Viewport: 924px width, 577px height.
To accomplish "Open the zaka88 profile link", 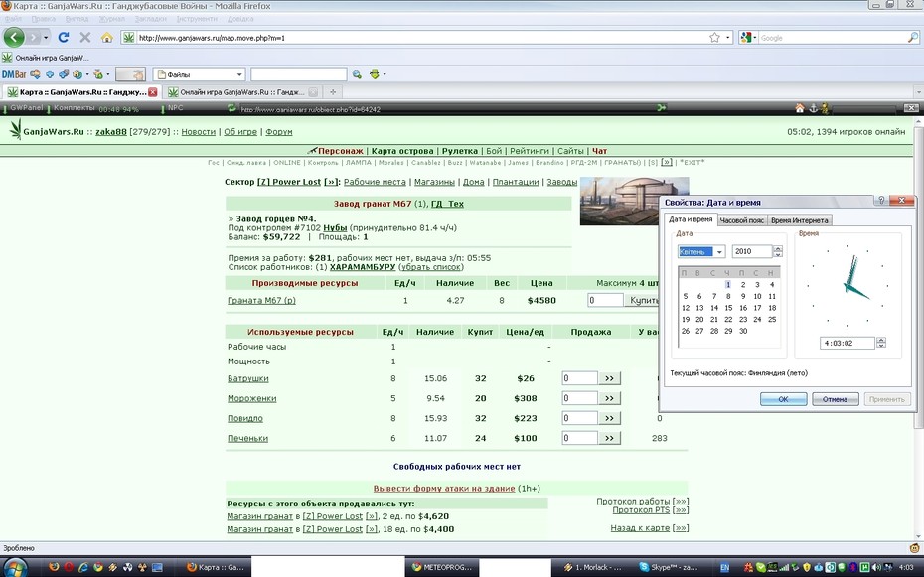I will pos(111,132).
